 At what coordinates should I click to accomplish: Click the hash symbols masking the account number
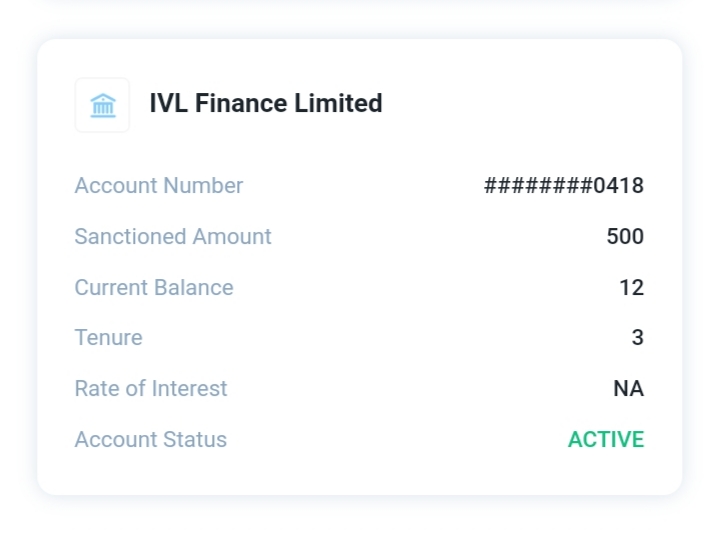pos(538,186)
